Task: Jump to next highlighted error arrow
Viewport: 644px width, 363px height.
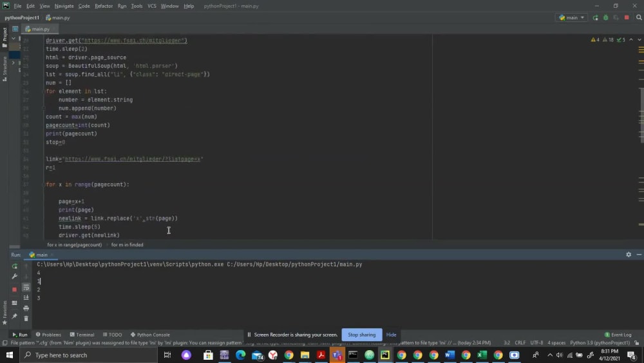Action: tap(639, 40)
